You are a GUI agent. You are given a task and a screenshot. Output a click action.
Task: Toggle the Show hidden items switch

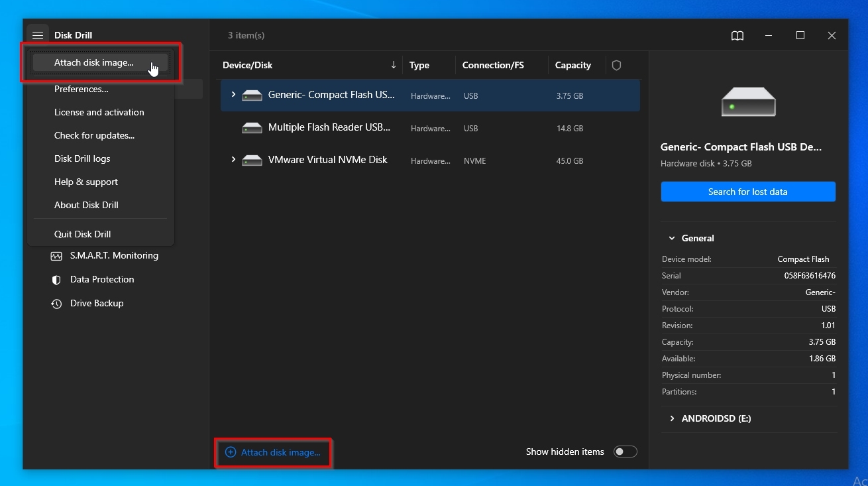625,452
